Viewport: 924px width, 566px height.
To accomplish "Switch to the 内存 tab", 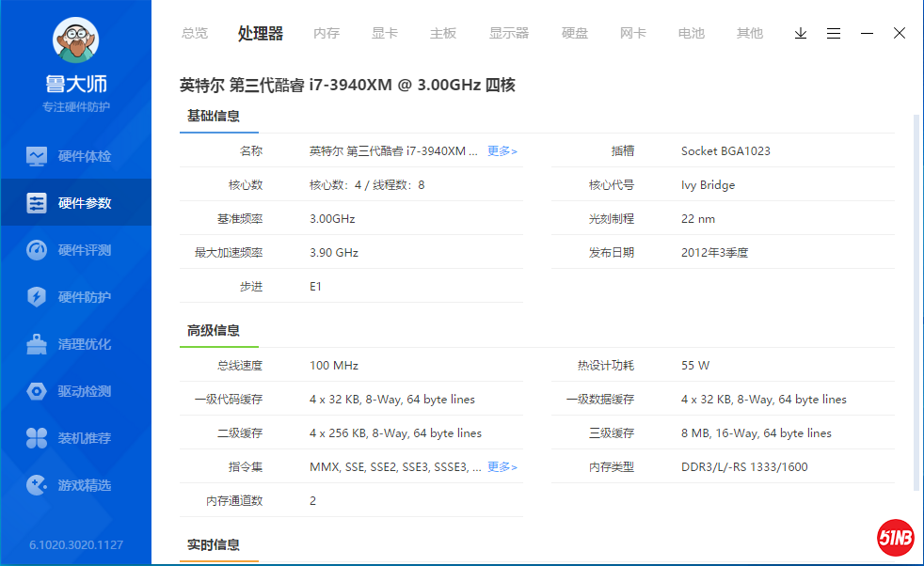I will click(327, 33).
